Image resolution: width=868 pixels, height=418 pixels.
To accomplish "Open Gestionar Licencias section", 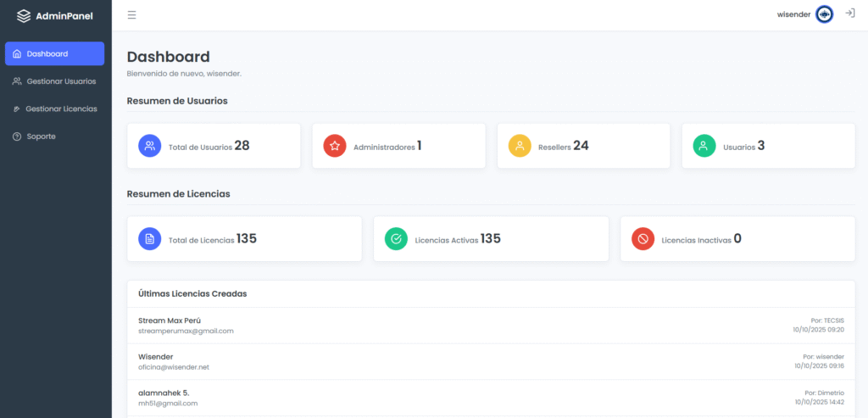I will (55, 109).
